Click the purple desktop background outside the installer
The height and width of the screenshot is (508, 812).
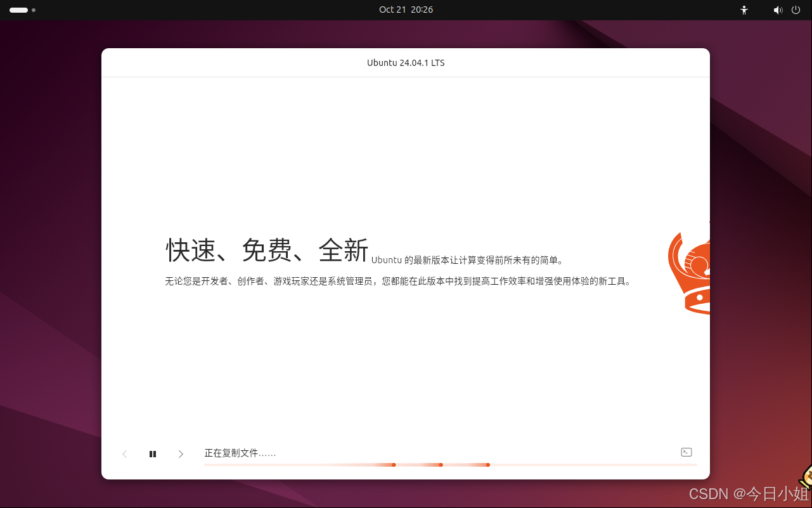tap(51, 254)
